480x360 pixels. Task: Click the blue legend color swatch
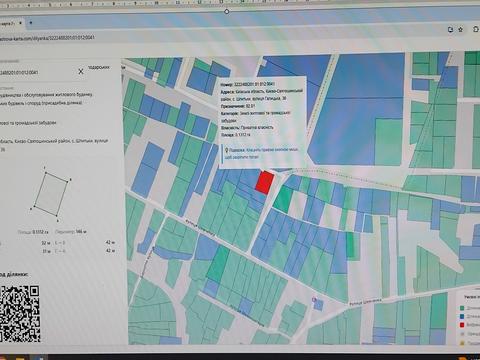pos(462,316)
